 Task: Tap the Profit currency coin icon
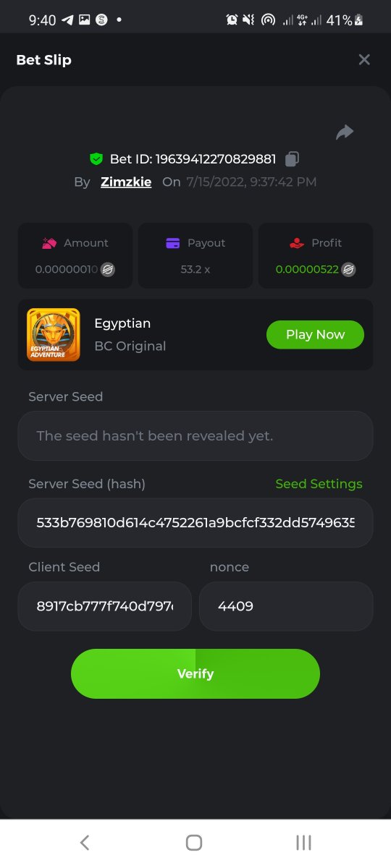(x=348, y=269)
